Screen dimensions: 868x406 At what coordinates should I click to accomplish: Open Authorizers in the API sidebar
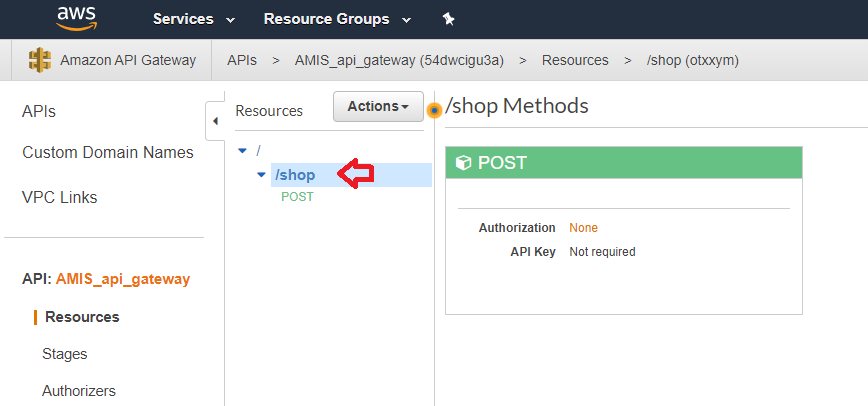78,391
